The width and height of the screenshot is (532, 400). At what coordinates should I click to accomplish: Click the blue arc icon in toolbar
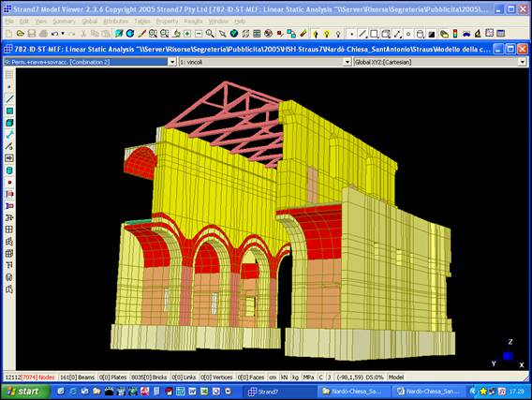coord(466,34)
